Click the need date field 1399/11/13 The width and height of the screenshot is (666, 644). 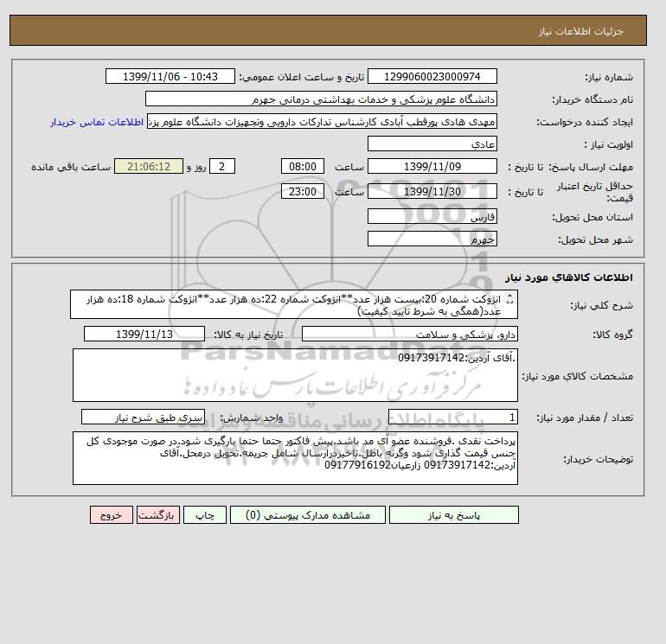pyautogui.click(x=144, y=334)
